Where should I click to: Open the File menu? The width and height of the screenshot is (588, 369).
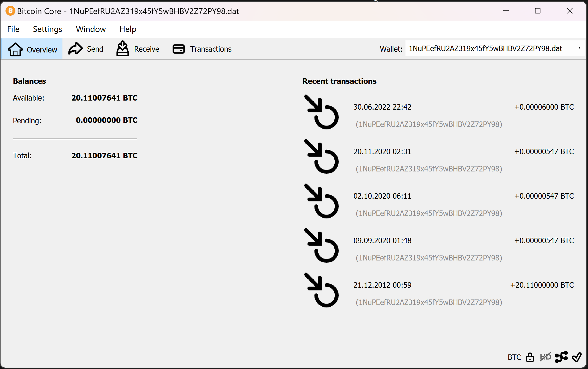[13, 29]
